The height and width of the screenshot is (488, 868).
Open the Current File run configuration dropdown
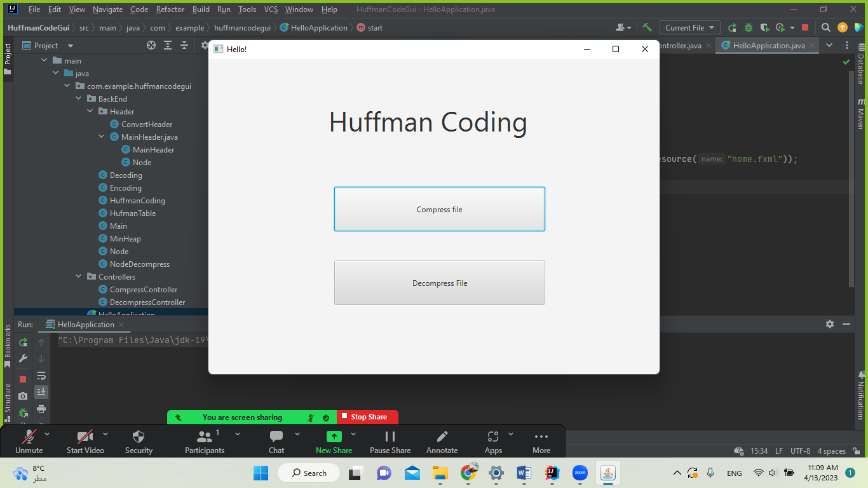pos(689,27)
